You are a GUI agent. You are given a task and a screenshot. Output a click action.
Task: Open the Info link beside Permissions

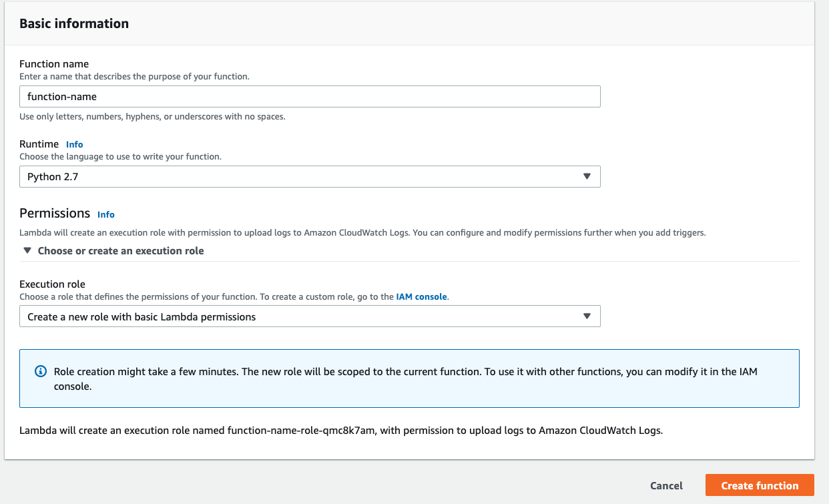pos(106,214)
